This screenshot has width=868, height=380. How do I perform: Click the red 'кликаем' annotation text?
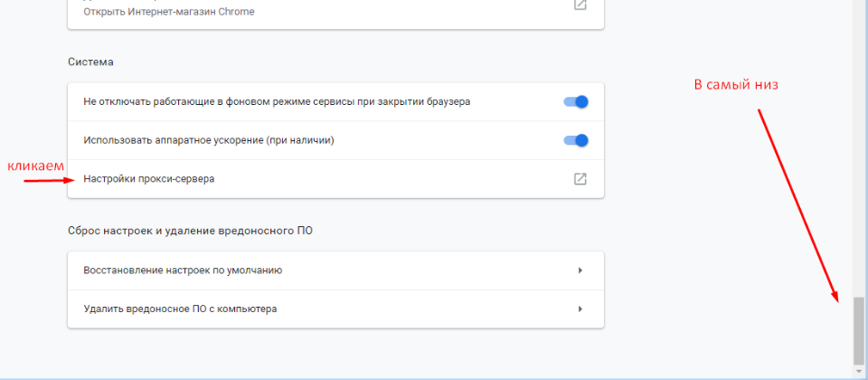tap(36, 166)
